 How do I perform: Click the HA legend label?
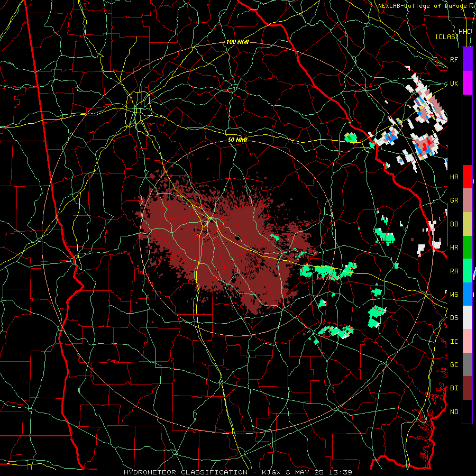[454, 177]
